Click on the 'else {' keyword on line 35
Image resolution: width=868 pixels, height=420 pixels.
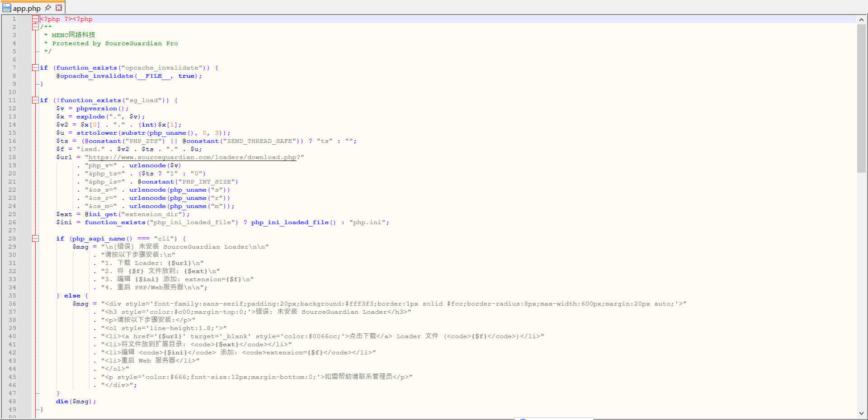pos(76,296)
